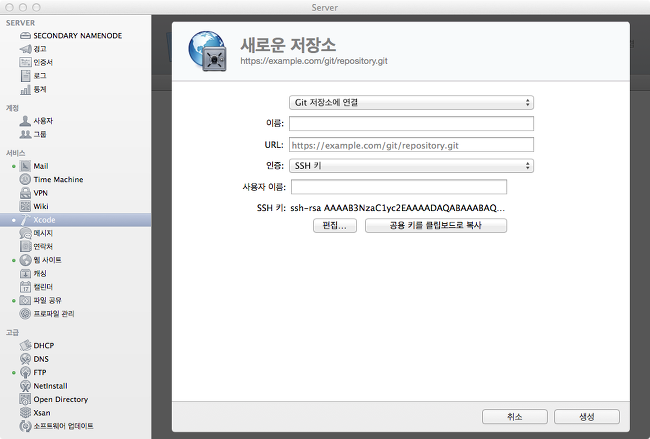Open the 인증 'SSH 키' dropdown

(411, 166)
